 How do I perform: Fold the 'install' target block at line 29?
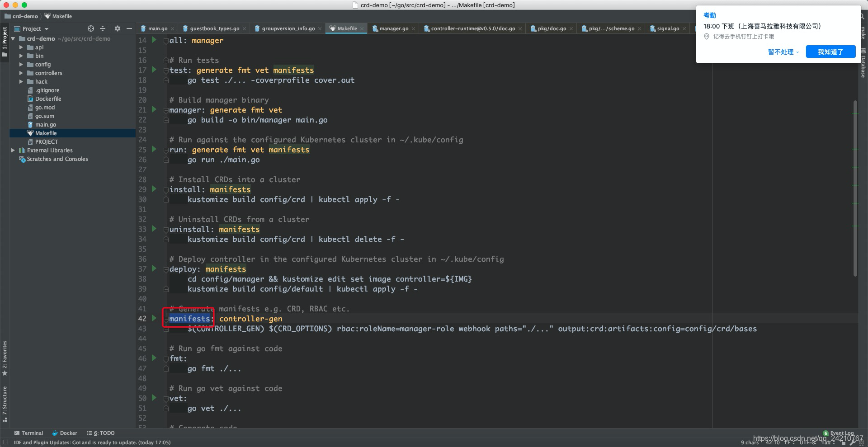(166, 189)
